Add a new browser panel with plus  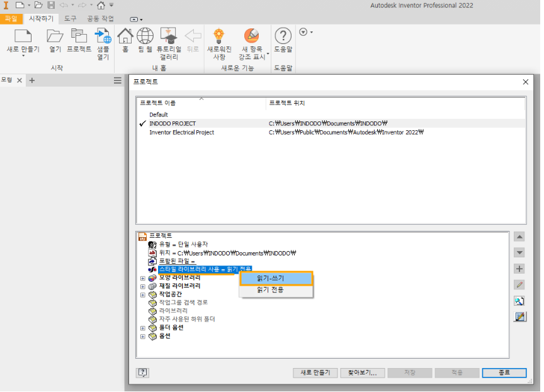pos(32,81)
